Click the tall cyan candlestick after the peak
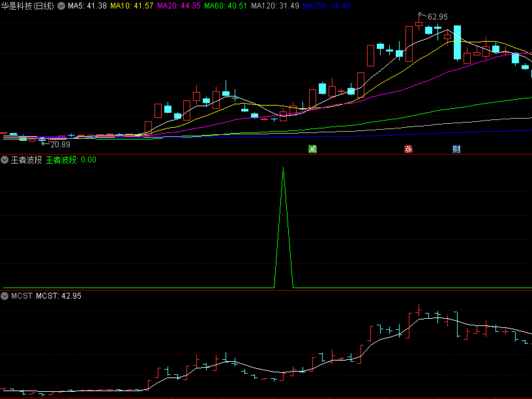Viewport: 532px width, 399px height. [458, 43]
